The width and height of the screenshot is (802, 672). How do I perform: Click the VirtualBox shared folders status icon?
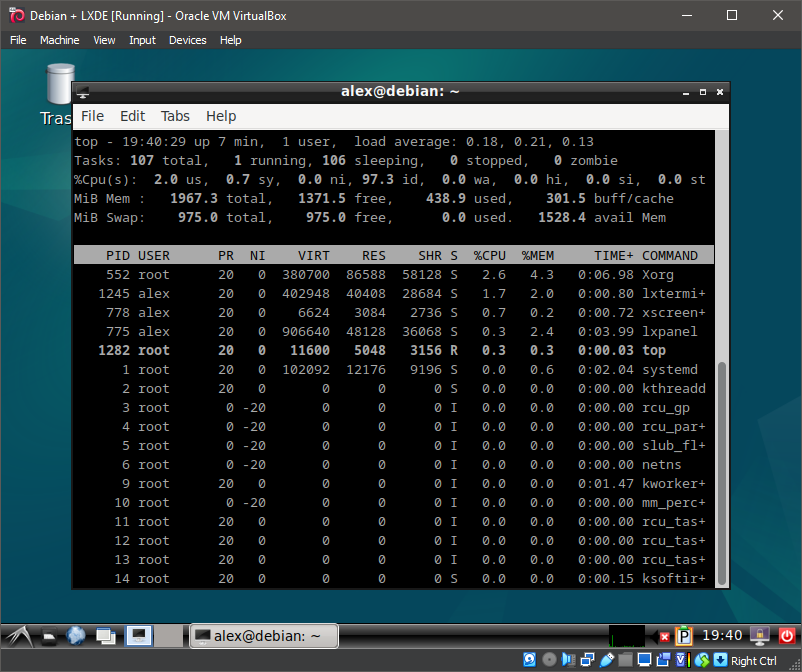tap(625, 660)
